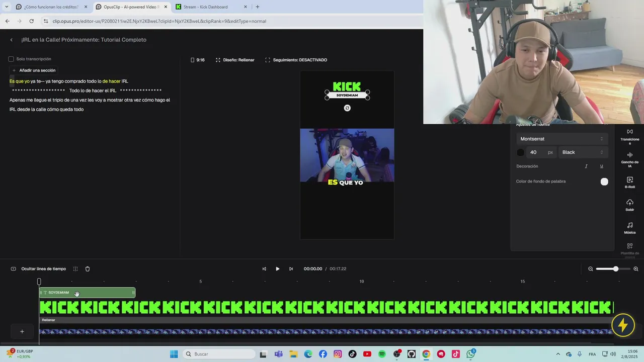644x362 pixels.
Task: Skip to the next clip
Action: (291, 269)
